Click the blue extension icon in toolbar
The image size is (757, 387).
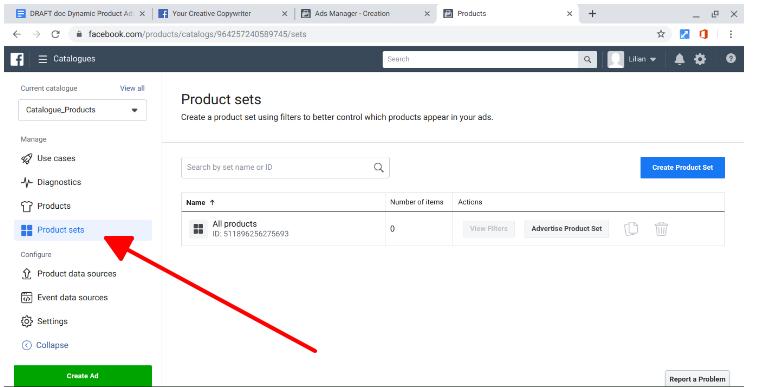coord(685,34)
